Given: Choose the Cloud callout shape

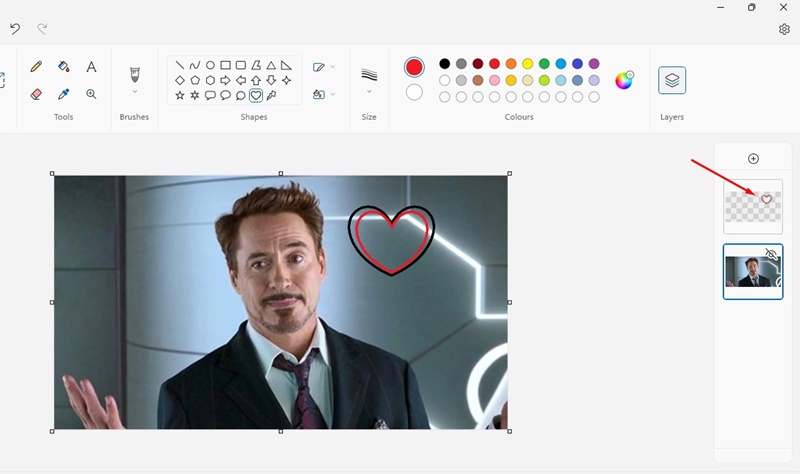Looking at the screenshot, I should coord(241,95).
